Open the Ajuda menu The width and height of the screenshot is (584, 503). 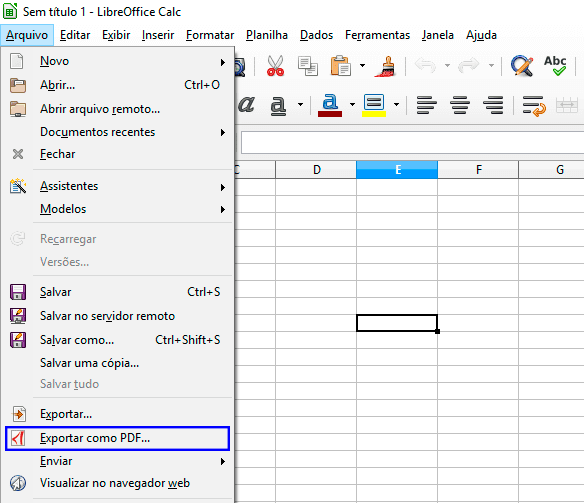(x=482, y=35)
